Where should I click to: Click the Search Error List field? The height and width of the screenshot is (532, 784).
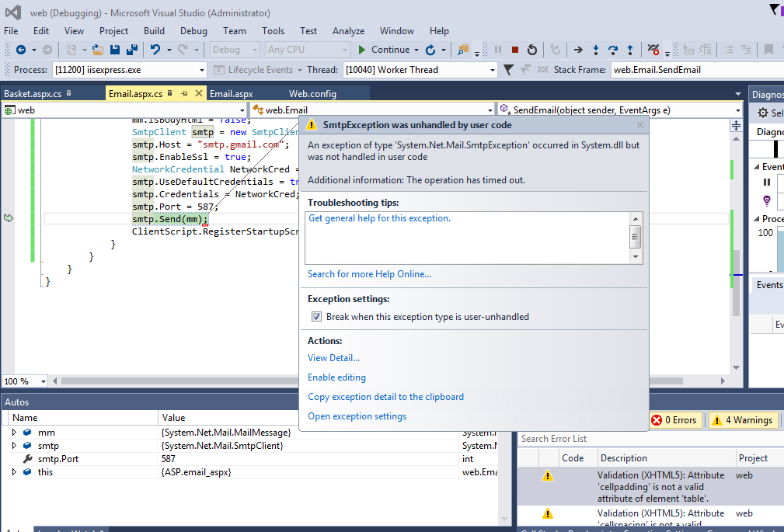[x=650, y=439]
